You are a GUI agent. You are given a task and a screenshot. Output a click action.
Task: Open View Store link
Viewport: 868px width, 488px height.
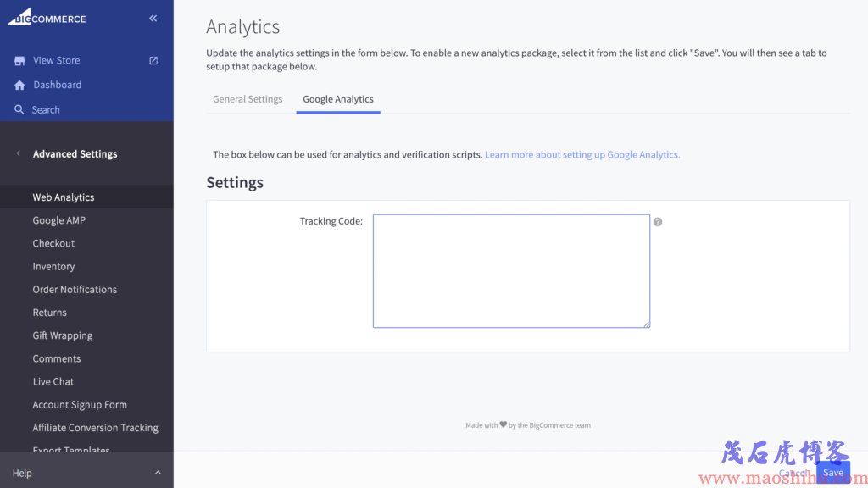click(57, 60)
